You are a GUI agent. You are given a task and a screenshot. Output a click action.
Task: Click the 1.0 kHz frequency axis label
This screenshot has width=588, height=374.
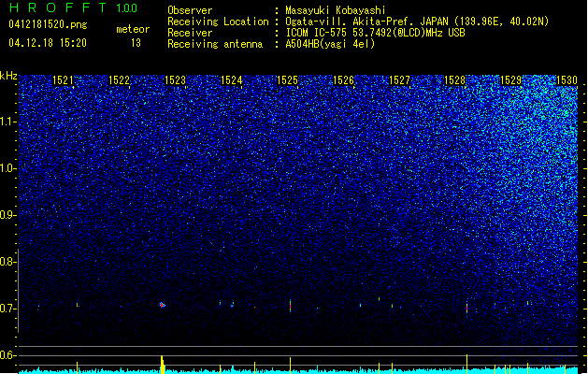pos(8,168)
